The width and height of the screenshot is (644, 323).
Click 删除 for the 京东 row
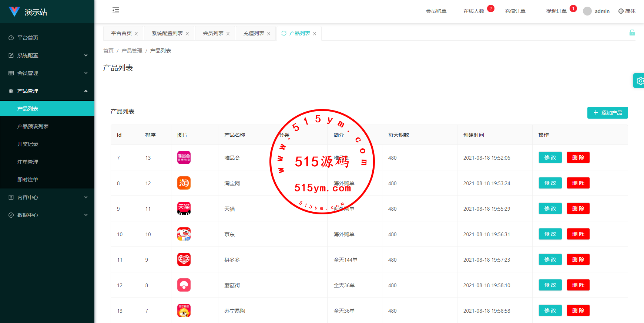pyautogui.click(x=578, y=234)
